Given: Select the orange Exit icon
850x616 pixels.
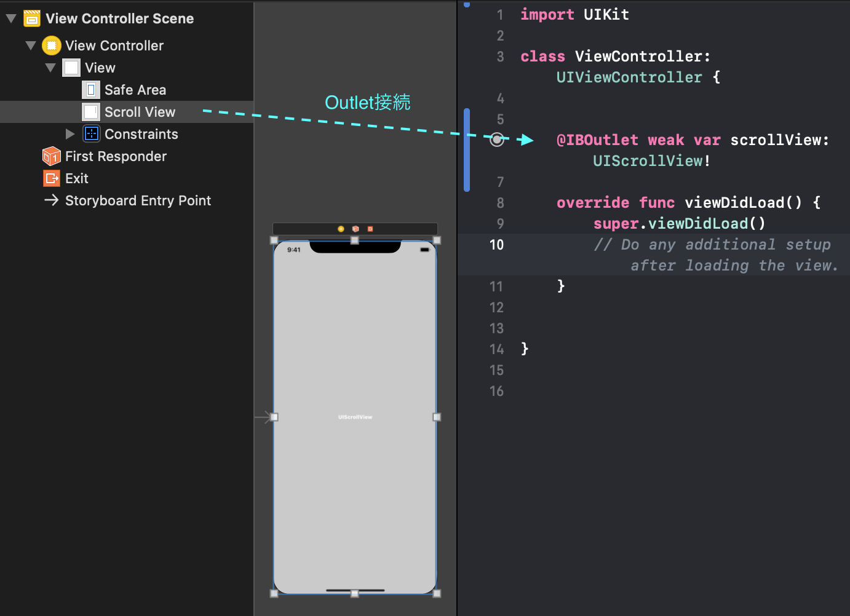Looking at the screenshot, I should 52,178.
